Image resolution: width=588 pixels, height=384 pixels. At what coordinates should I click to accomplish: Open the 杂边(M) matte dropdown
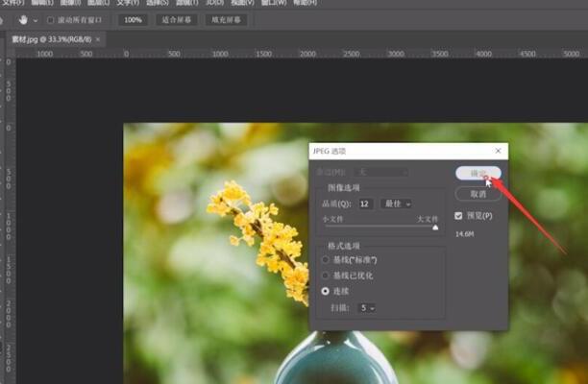[381, 172]
